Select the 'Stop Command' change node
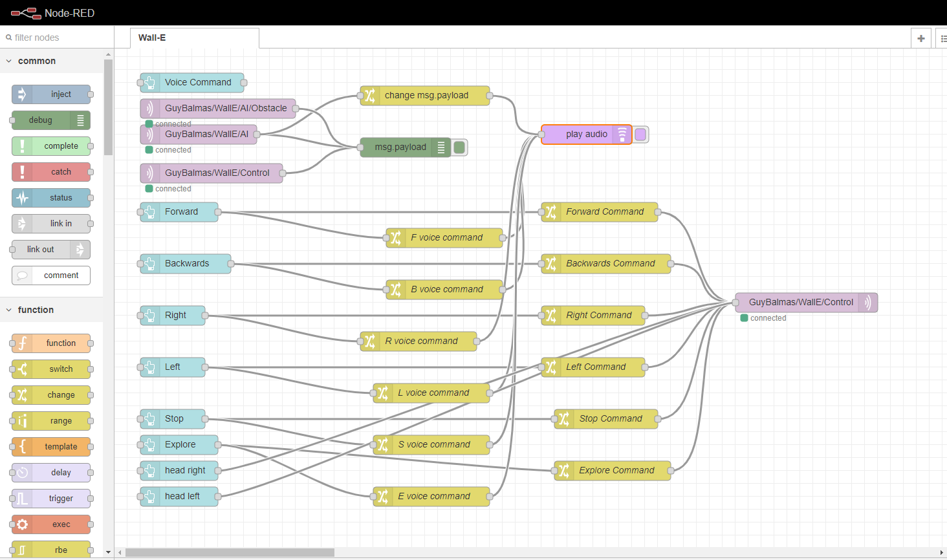947x560 pixels. (x=606, y=419)
